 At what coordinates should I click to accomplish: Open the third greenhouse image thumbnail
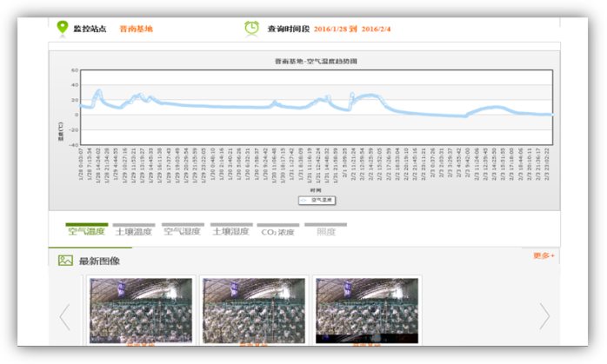click(367, 311)
